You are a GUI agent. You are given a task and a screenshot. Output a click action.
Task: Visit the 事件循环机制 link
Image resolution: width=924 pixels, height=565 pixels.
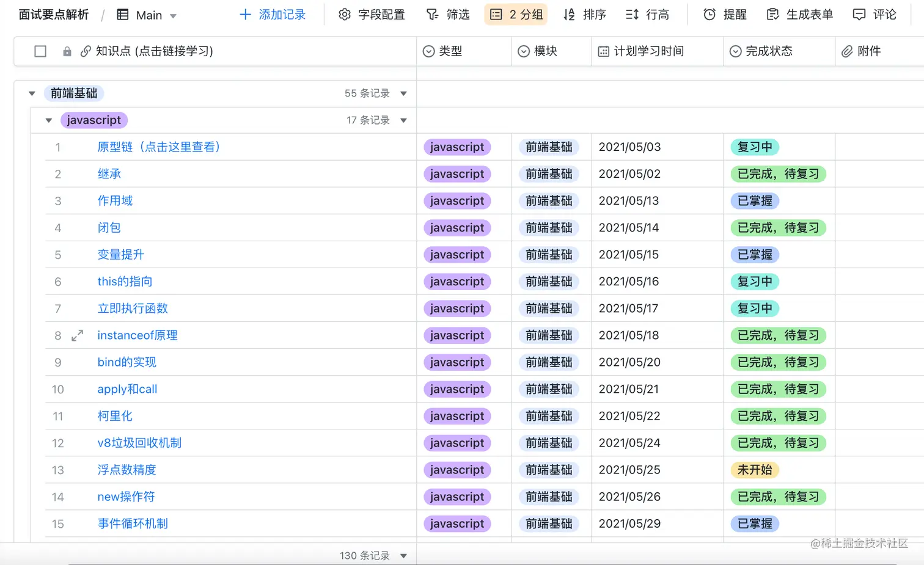point(133,523)
